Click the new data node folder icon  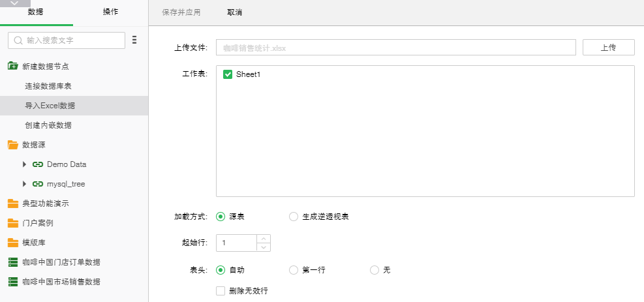pos(12,67)
